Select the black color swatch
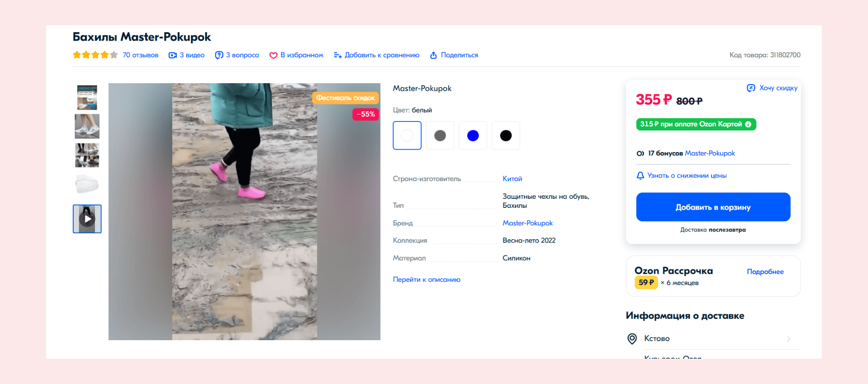 [x=506, y=136]
